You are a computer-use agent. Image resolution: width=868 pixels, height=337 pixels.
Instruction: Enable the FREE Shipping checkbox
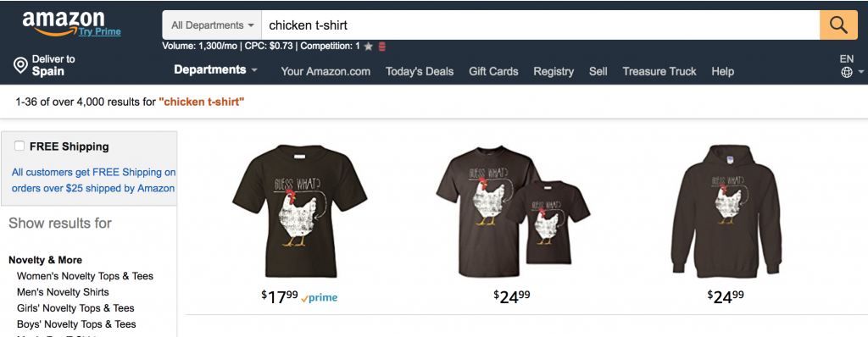click(19, 146)
